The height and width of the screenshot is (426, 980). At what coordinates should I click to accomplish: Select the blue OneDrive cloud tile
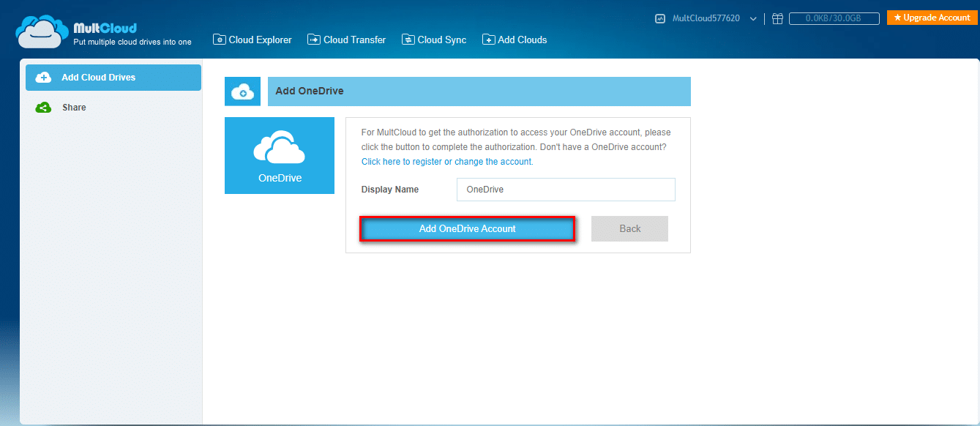coord(279,155)
